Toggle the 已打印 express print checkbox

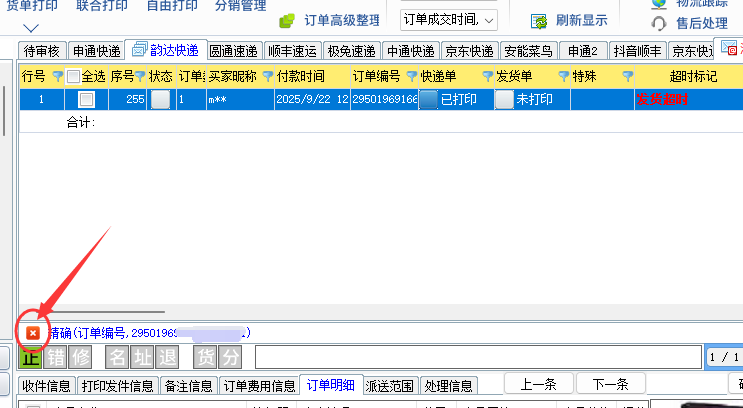[428, 99]
